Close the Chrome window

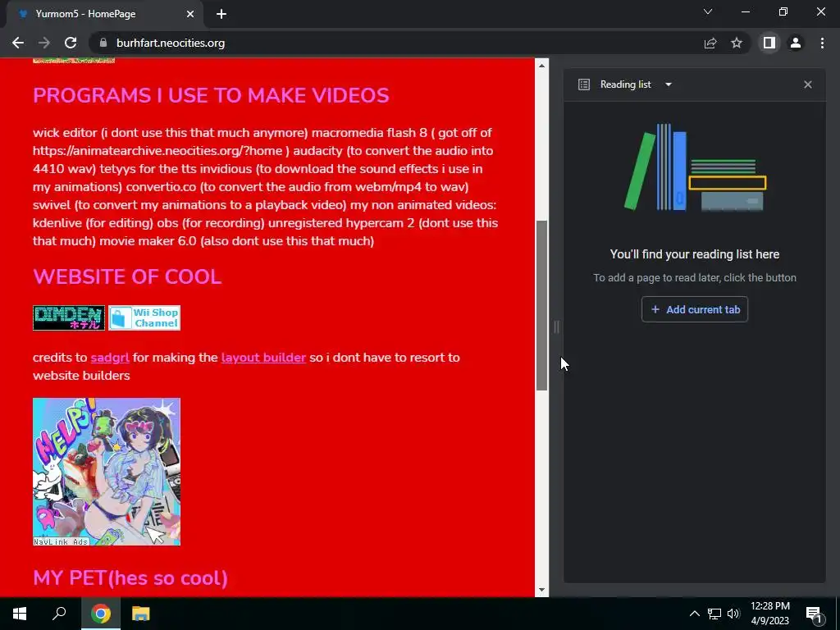click(820, 11)
